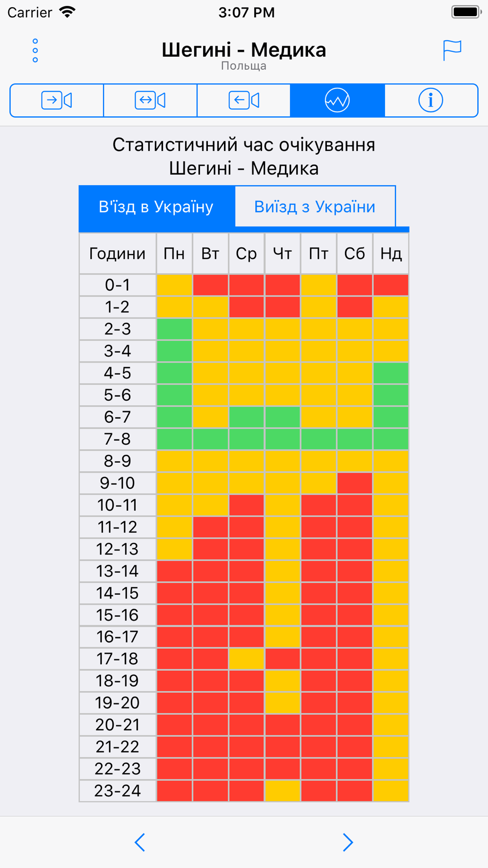Select the two-way camera tab icon
This screenshot has height=868, width=488.
tap(150, 101)
